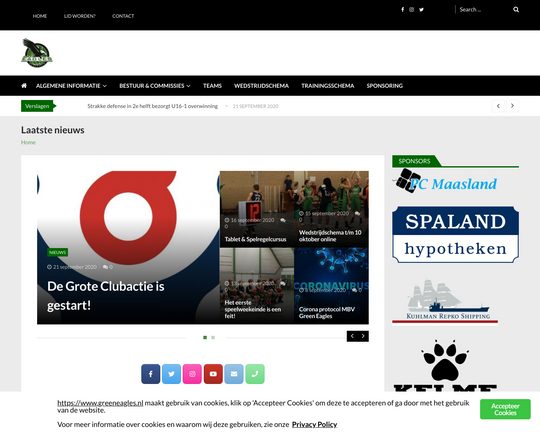Click the green Verslagen label
This screenshot has width=540, height=432.
(x=38, y=106)
